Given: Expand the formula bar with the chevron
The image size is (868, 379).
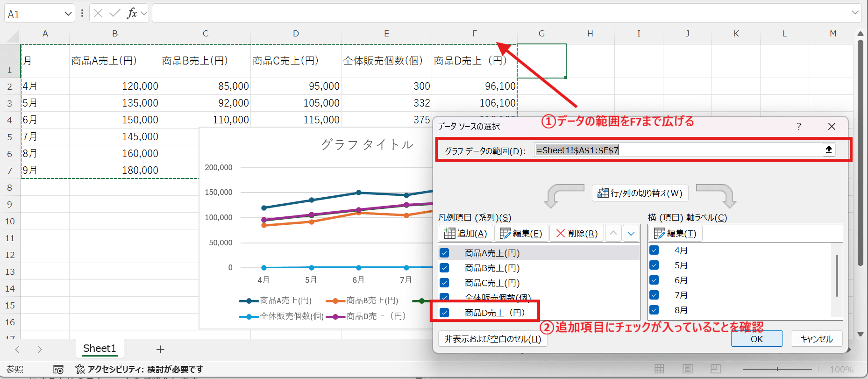Looking at the screenshot, I should point(855,13).
